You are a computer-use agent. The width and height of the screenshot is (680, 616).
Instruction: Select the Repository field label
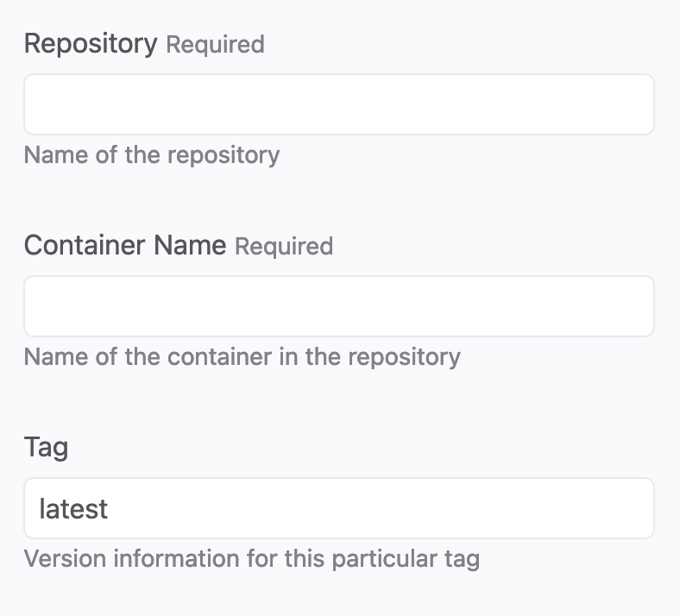tap(91, 44)
